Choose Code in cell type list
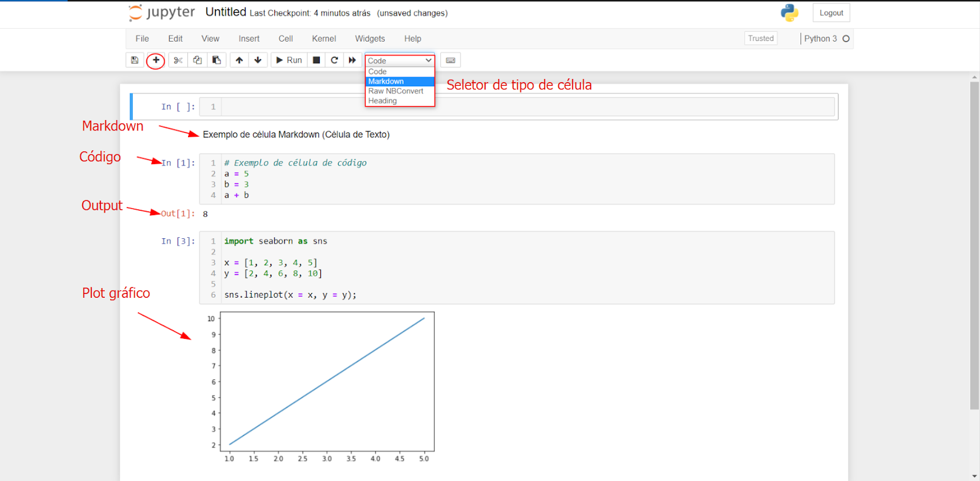The height and width of the screenshot is (481, 980). click(400, 72)
